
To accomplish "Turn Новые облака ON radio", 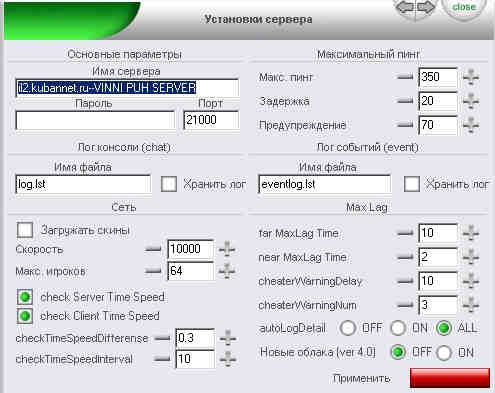I will tap(444, 353).
